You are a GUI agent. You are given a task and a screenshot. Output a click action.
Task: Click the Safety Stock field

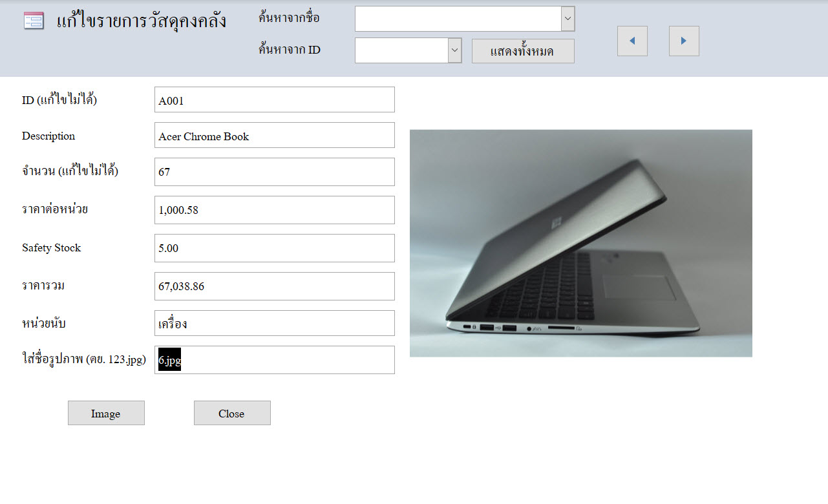pos(274,248)
